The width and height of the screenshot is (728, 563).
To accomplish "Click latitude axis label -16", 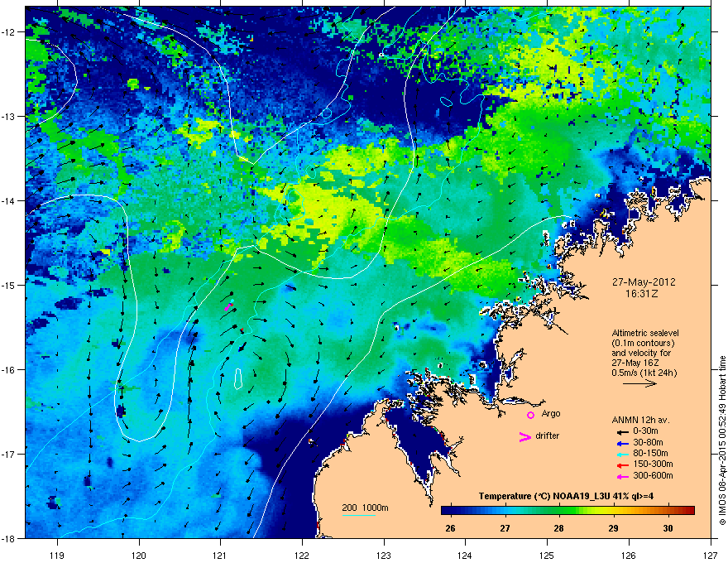I will point(9,370).
